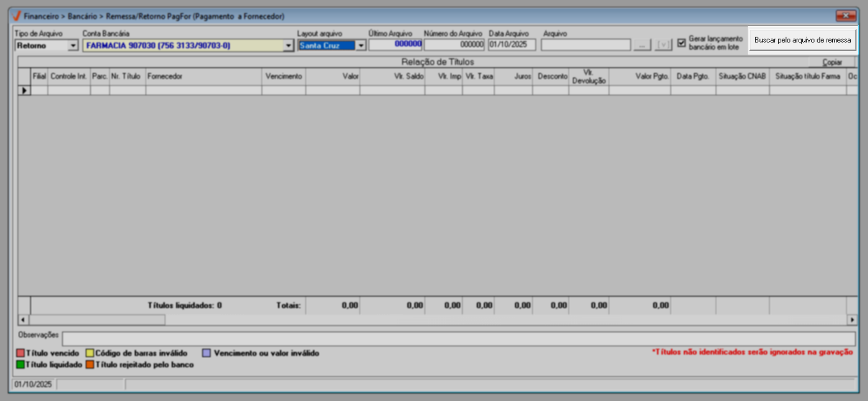Click the Controle Int. column header

[69, 76]
